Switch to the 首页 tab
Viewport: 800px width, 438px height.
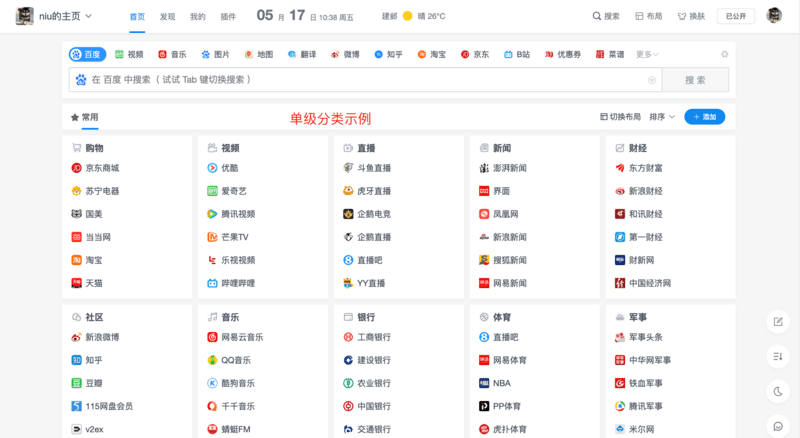pyautogui.click(x=137, y=17)
